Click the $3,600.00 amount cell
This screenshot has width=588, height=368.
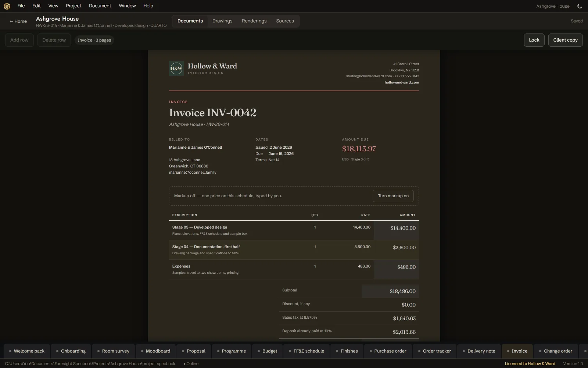click(396, 250)
